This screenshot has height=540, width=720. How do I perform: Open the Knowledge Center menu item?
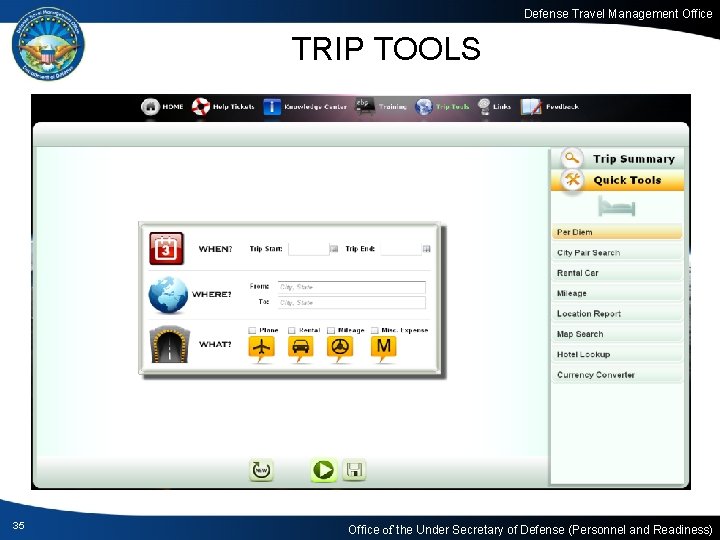[315, 107]
